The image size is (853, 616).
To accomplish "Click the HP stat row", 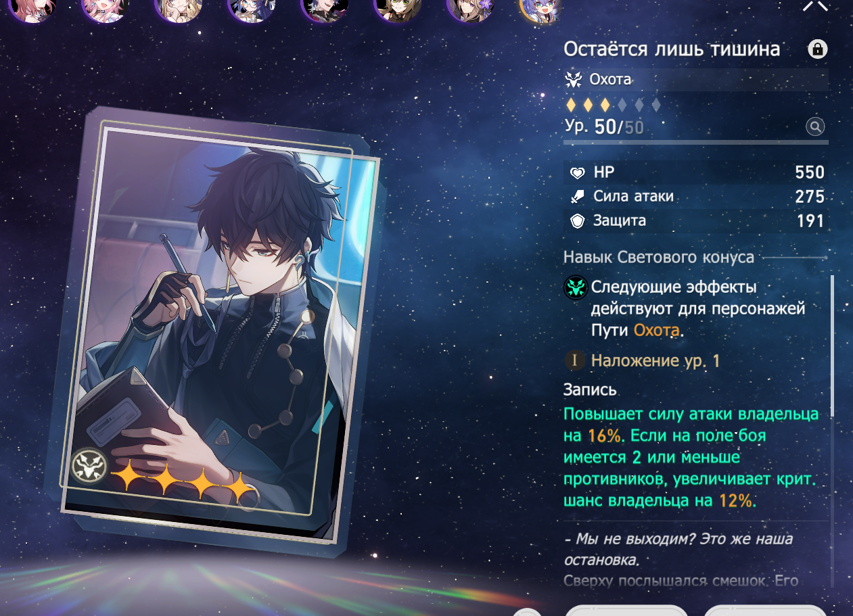I will tap(696, 172).
